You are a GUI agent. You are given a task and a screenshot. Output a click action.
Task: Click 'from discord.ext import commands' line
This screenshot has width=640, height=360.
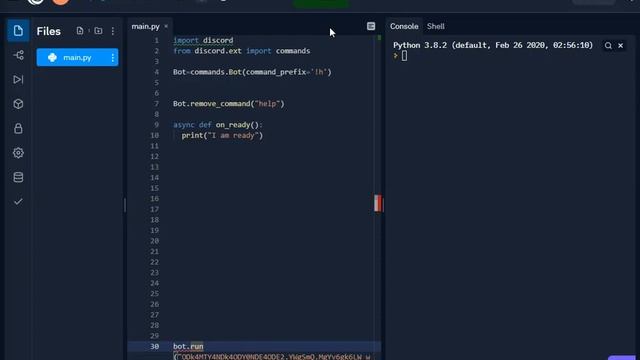pyautogui.click(x=242, y=51)
